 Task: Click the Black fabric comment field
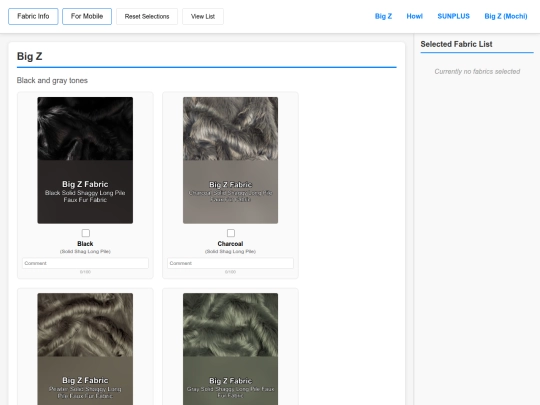[85, 263]
